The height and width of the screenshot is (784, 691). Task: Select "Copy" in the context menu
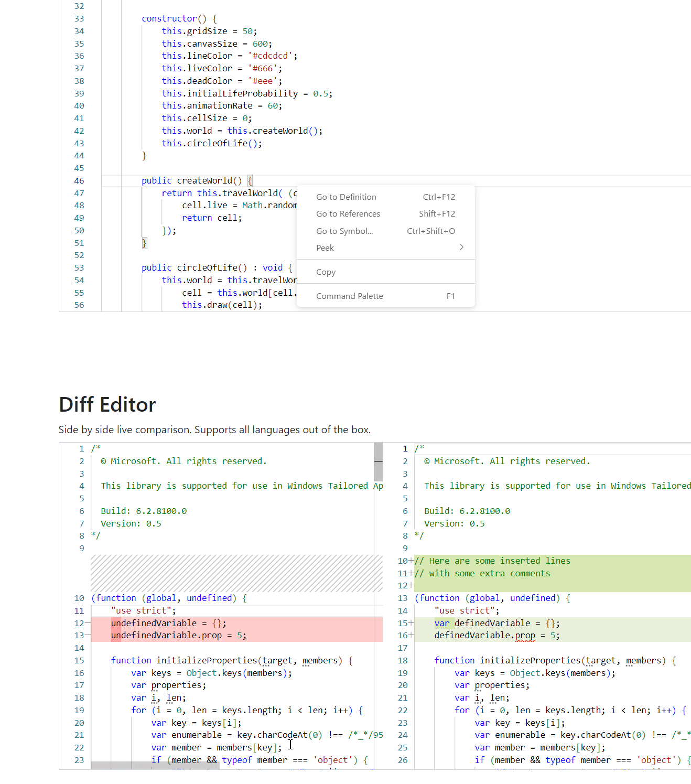pyautogui.click(x=326, y=272)
